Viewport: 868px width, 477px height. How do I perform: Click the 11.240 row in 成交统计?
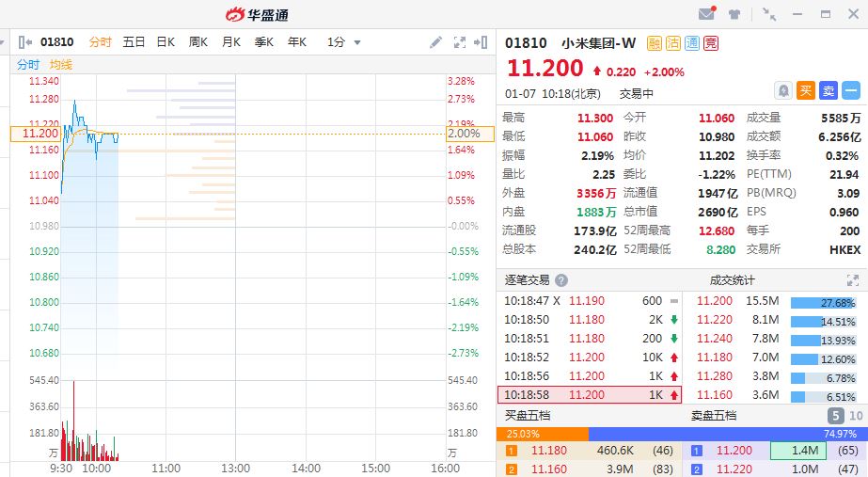[x=775, y=339]
